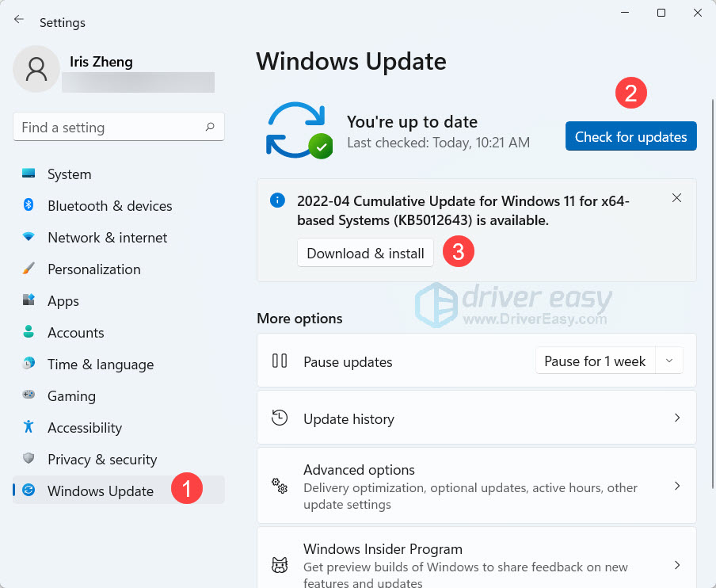
Task: Open the Pause for 1 week dropdown
Action: pyautogui.click(x=669, y=361)
